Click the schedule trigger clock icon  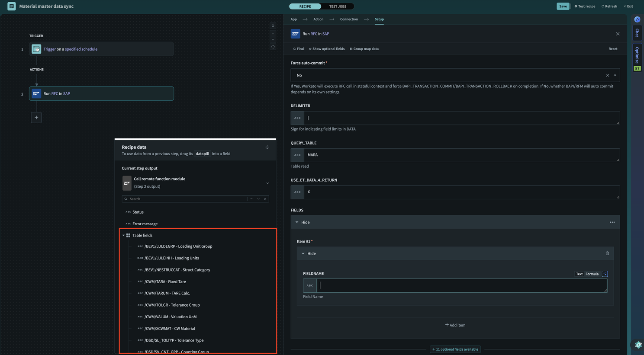coord(36,49)
